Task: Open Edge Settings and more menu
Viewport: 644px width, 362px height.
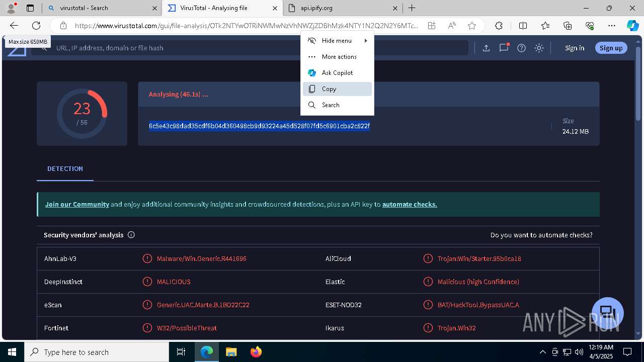Action: click(x=612, y=26)
